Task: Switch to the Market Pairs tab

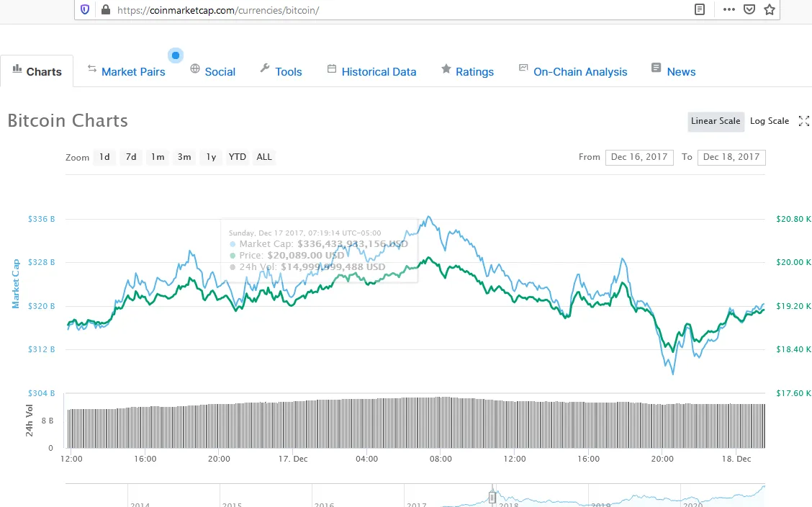Action: click(x=133, y=71)
